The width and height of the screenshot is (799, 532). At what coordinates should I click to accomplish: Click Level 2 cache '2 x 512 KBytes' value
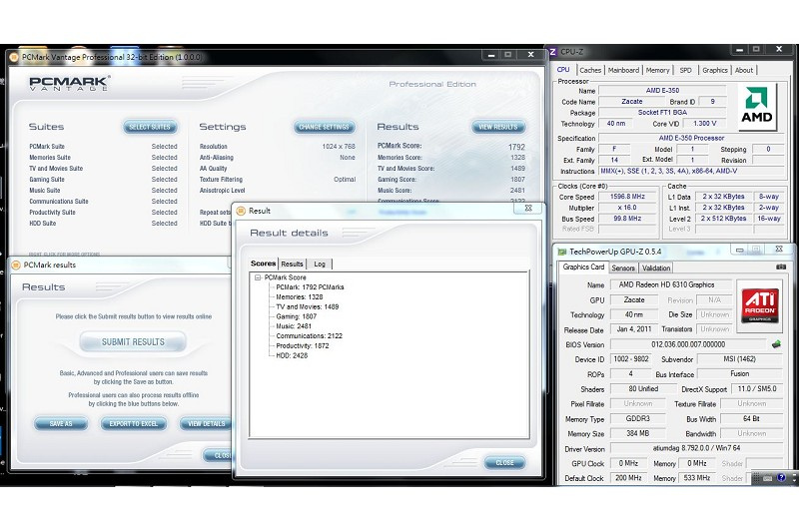click(x=723, y=219)
